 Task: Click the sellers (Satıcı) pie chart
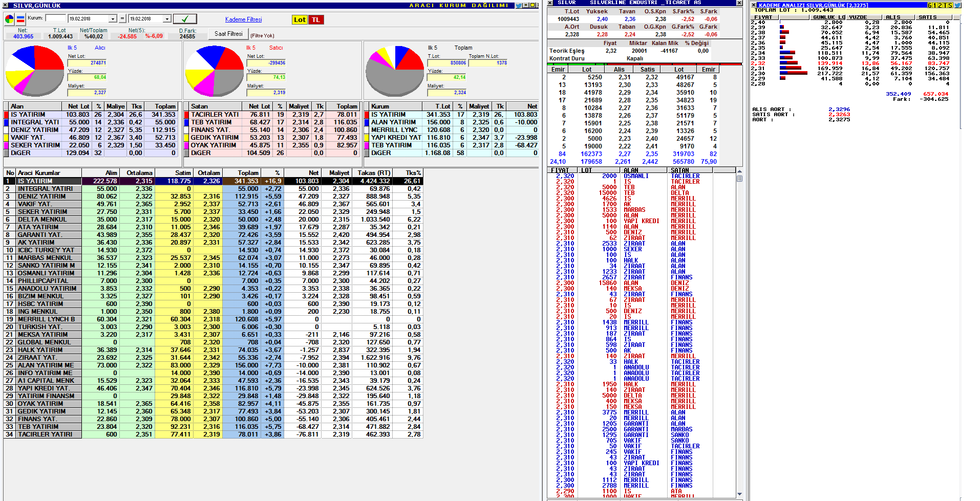point(214,71)
